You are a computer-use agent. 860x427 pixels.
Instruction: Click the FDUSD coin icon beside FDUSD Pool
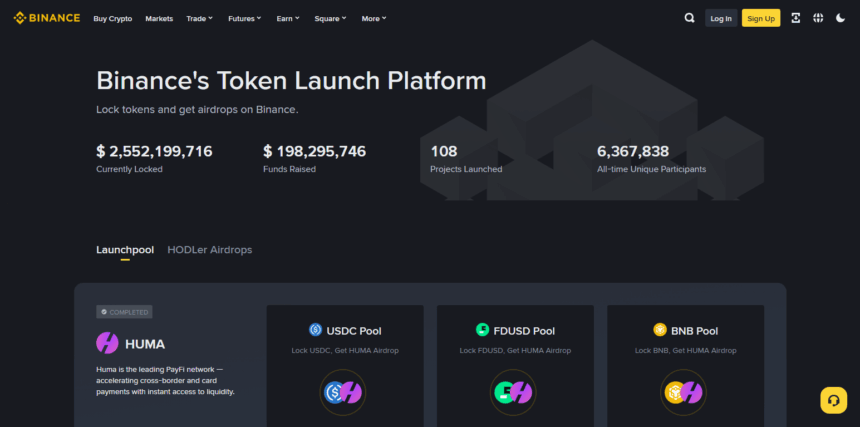click(482, 329)
